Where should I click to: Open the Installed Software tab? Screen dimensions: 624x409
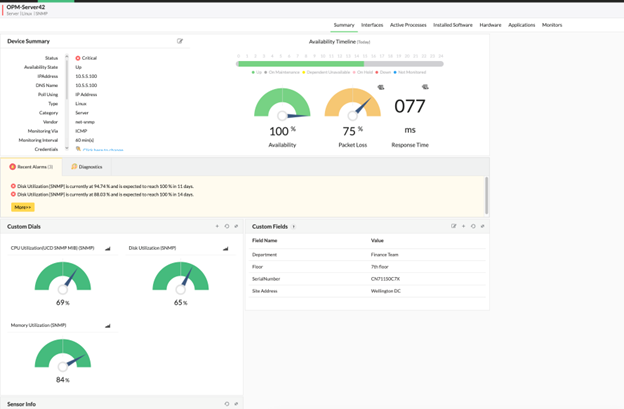(453, 25)
